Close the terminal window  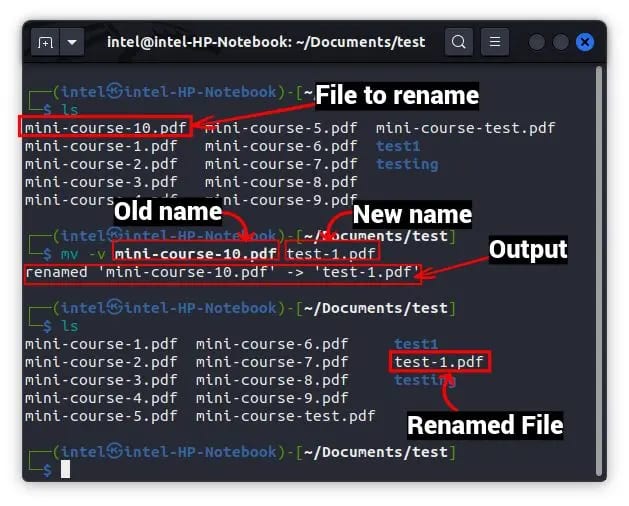coord(585,42)
